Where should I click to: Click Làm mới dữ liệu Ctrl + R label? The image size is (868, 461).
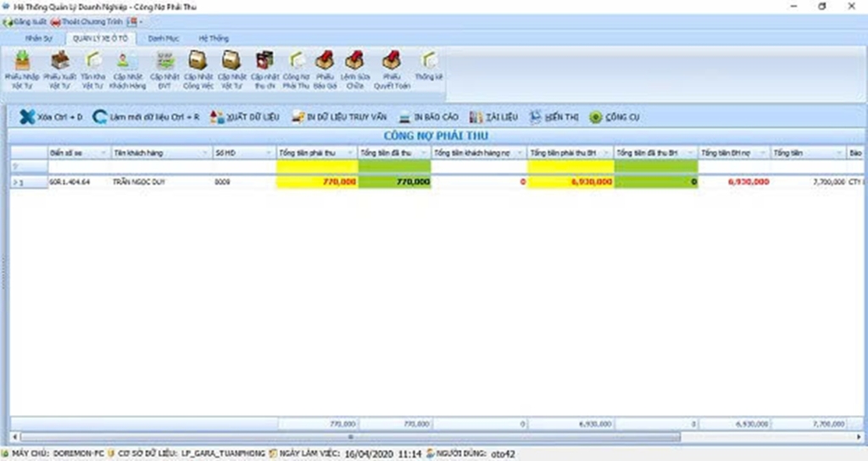click(154, 117)
